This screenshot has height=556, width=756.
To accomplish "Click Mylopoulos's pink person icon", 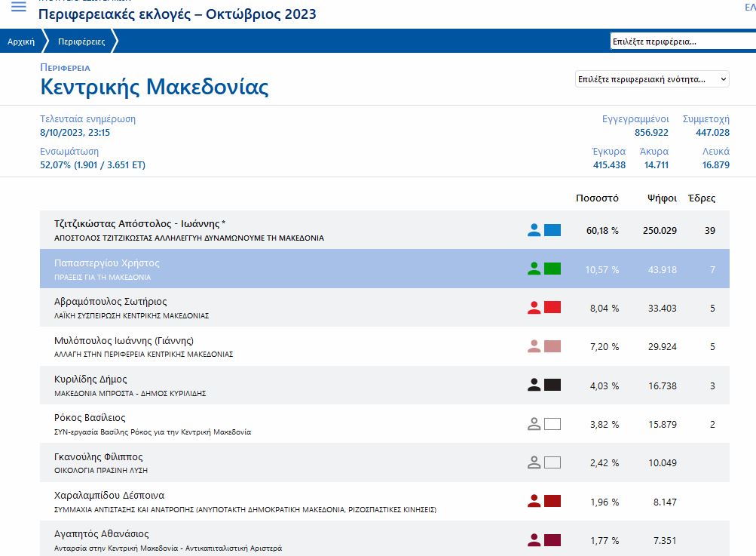I will (534, 346).
